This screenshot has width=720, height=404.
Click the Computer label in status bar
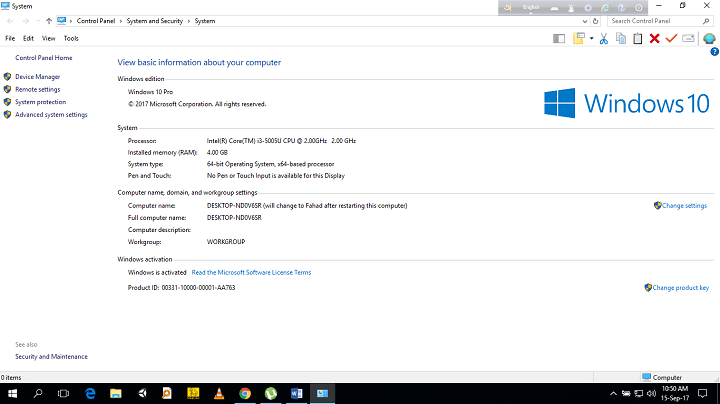click(x=667, y=377)
